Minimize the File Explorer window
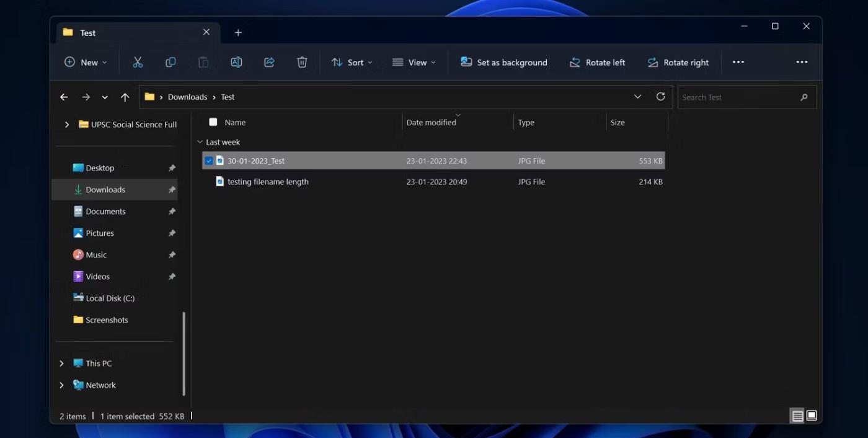This screenshot has height=438, width=868. point(744,26)
